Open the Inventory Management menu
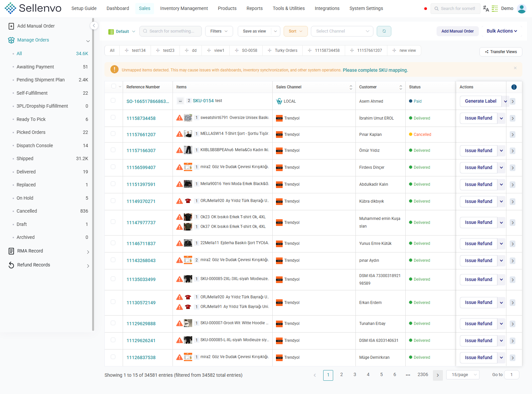Image resolution: width=532 pixels, height=394 pixels. pos(184,8)
